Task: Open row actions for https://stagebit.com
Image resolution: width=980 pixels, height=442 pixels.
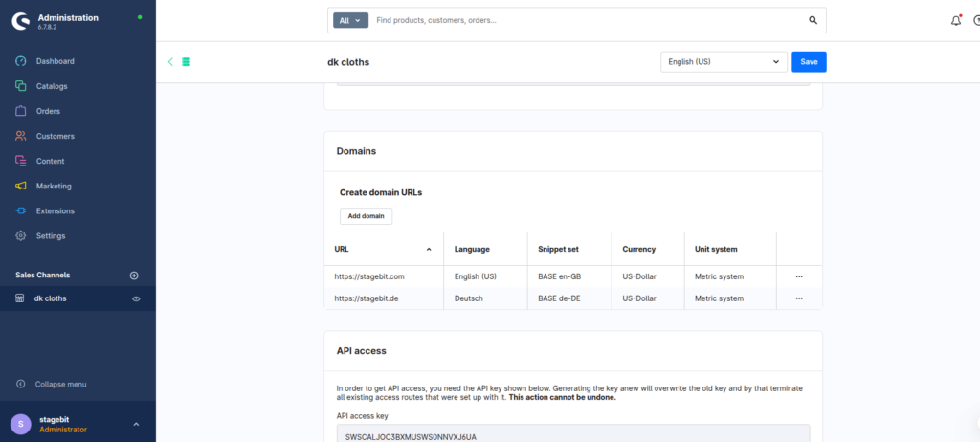Action: pyautogui.click(x=799, y=276)
